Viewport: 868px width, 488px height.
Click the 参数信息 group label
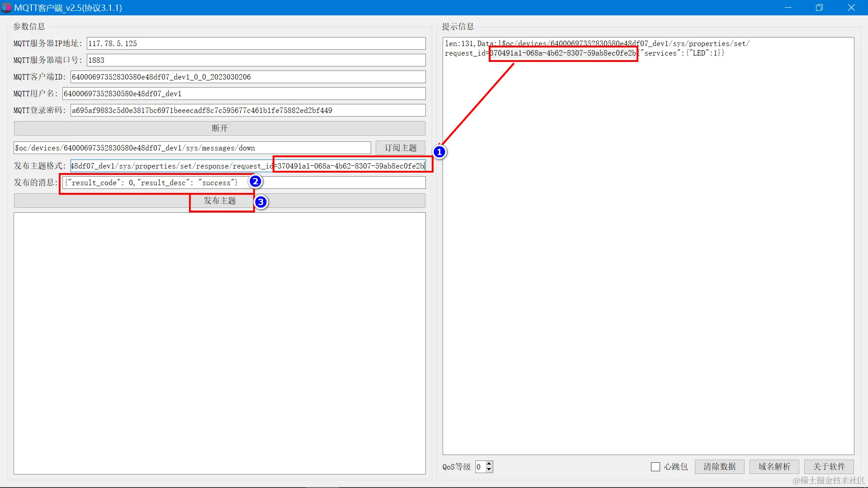[x=29, y=27]
